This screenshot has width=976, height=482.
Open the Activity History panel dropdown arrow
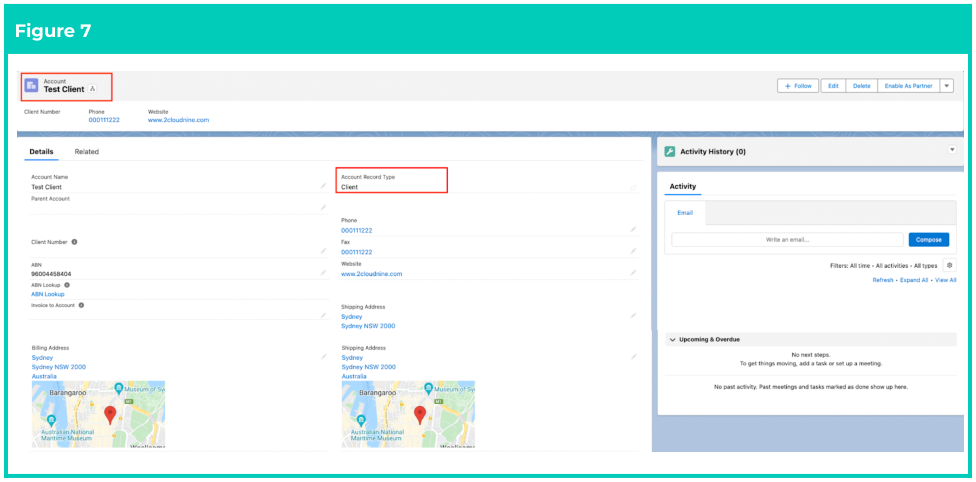(x=951, y=149)
